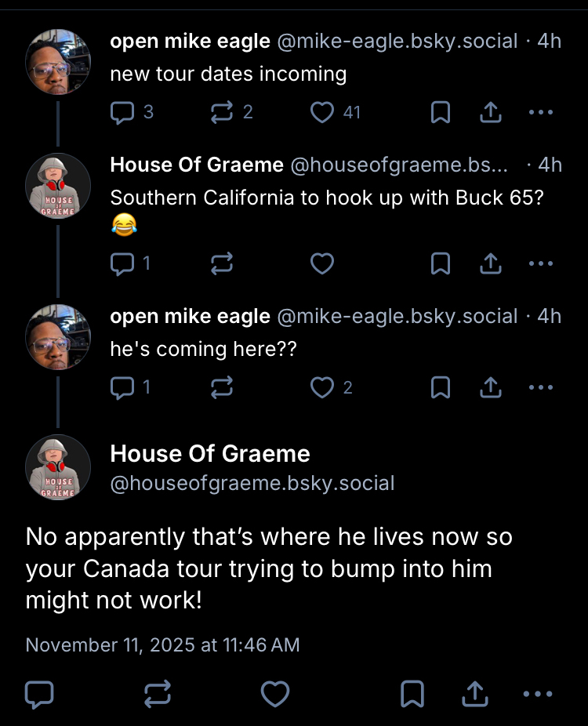Reply to "he's coming here??" post

pos(122,387)
